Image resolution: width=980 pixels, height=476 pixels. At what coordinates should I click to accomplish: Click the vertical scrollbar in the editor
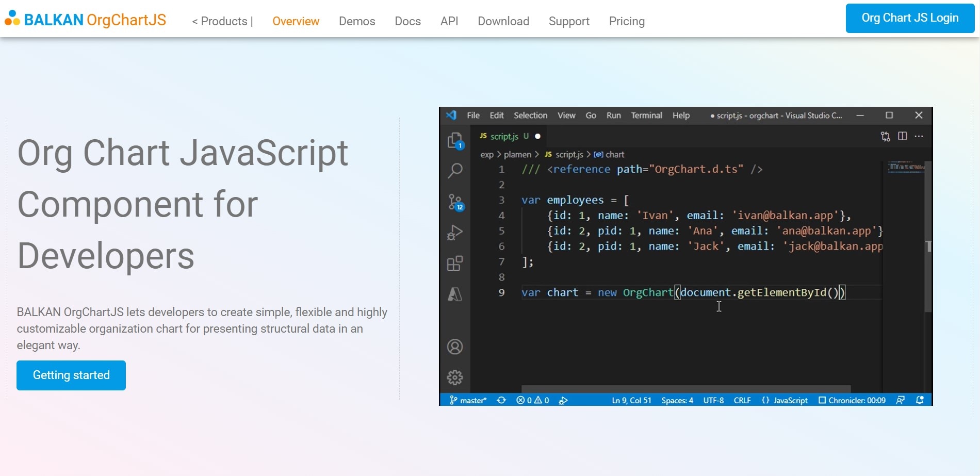tap(928, 237)
